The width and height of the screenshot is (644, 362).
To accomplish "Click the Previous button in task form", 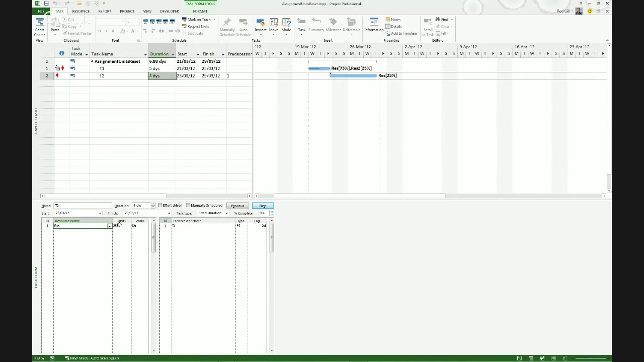I will click(237, 206).
